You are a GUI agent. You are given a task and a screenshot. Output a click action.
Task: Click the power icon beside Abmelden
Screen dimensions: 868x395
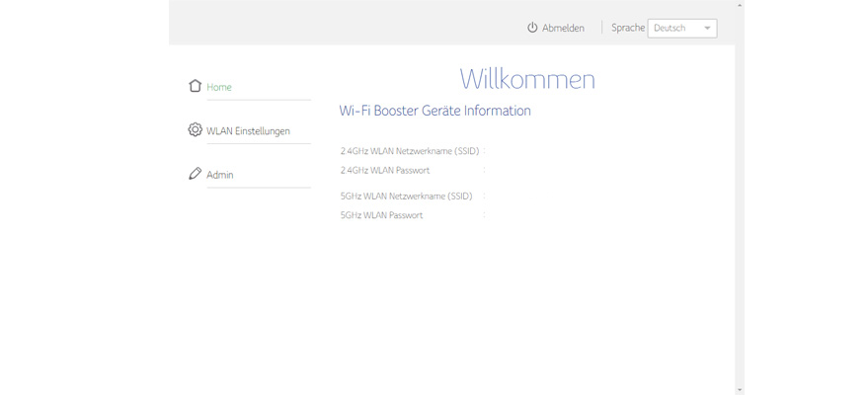click(532, 28)
